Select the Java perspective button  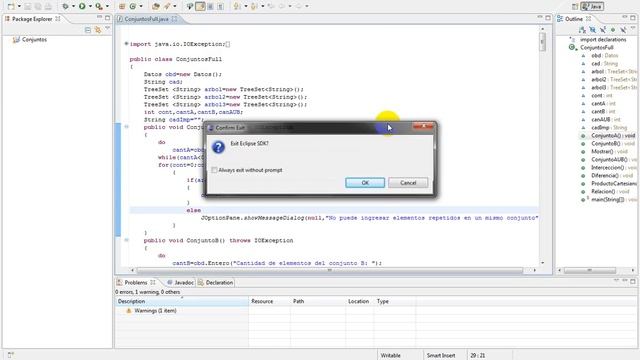[x=592, y=6]
